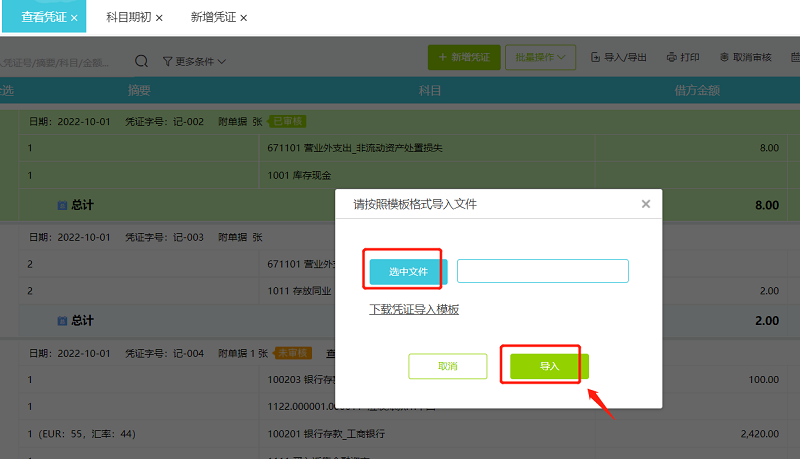Open the 下载凭证导入模板 link
Image resolution: width=800 pixels, height=459 pixels.
(x=414, y=310)
